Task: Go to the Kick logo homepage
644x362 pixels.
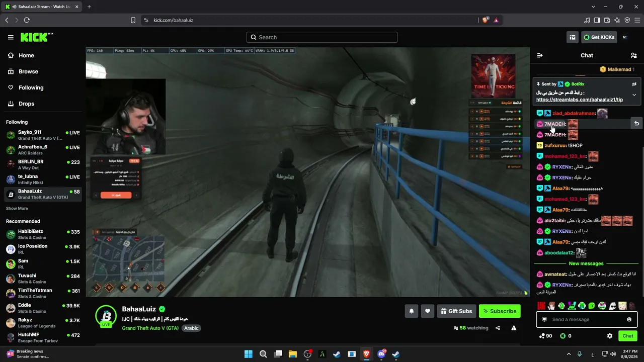Action: [37, 37]
